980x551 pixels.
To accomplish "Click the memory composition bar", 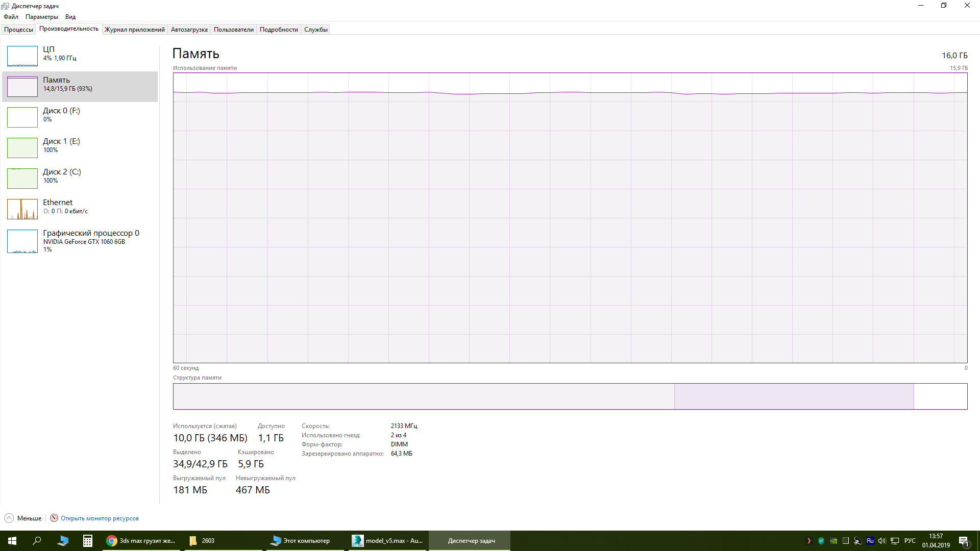I will tap(570, 396).
